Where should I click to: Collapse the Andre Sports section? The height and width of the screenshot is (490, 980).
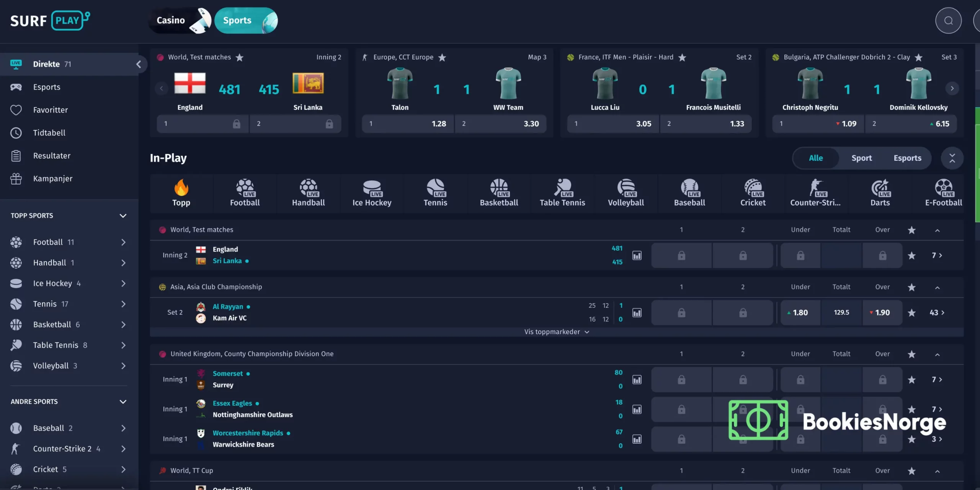(x=123, y=402)
